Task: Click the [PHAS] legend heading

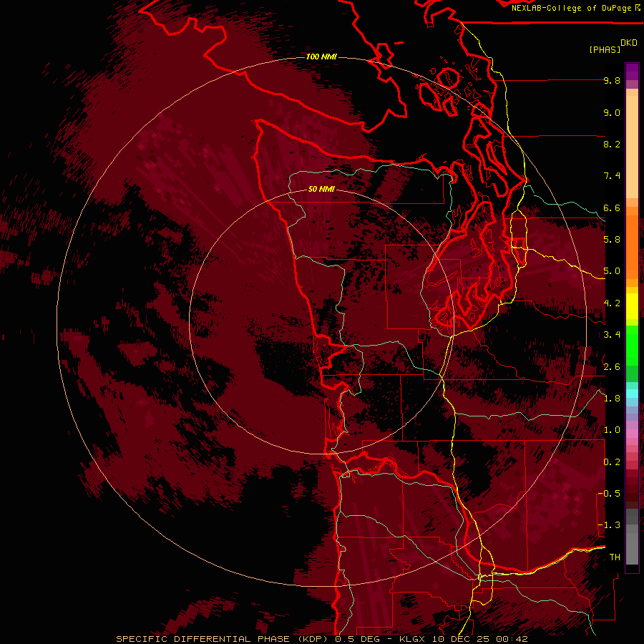Action: tap(605, 49)
